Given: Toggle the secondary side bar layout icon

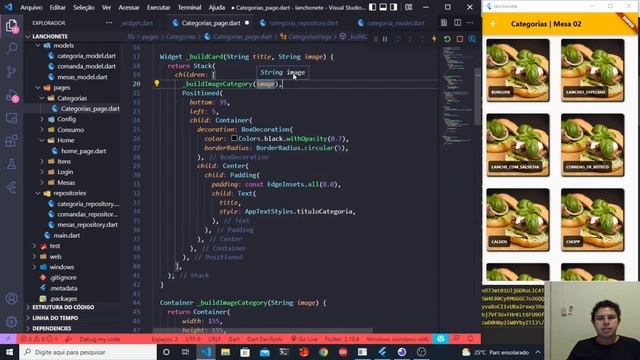Looking at the screenshot, I should pyautogui.click(x=394, y=7).
